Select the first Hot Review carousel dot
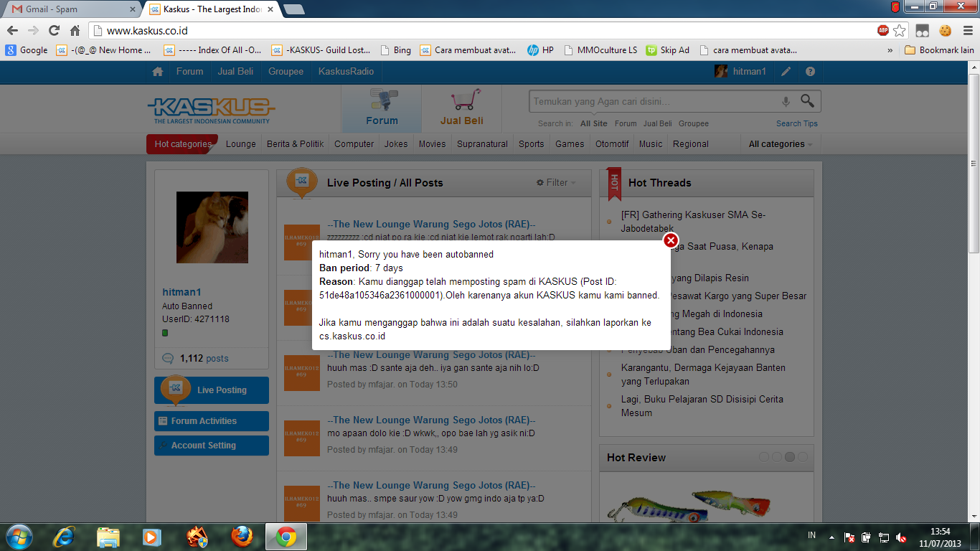980x551 pixels. pos(764,457)
